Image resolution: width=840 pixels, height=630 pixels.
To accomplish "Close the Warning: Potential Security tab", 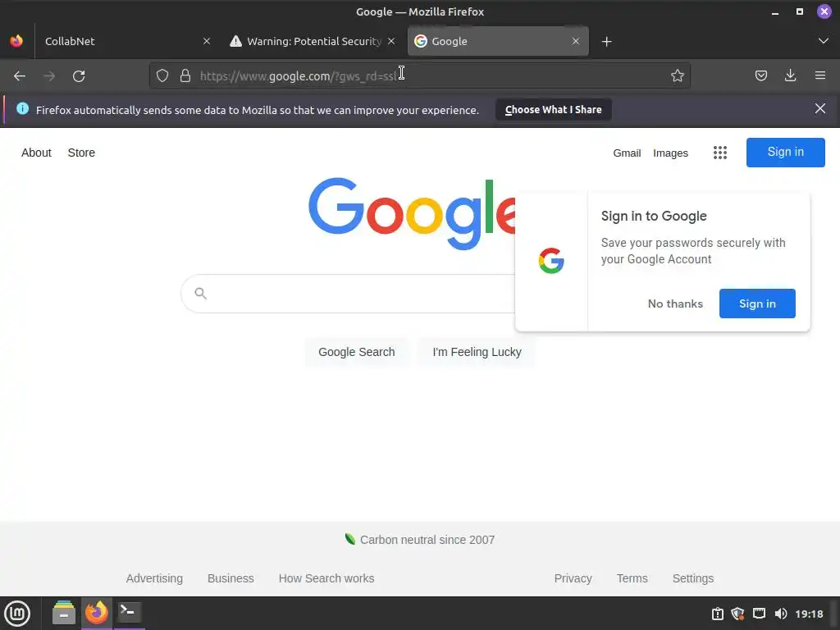I will (391, 41).
